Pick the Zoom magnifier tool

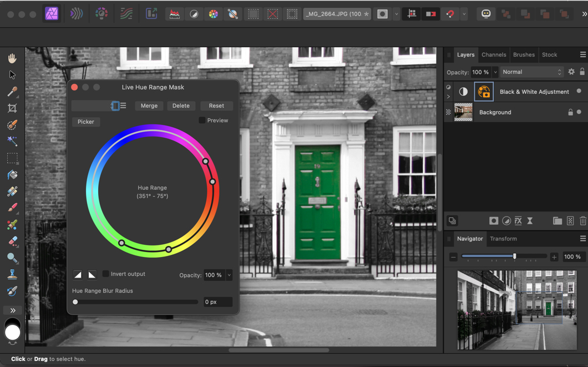[x=12, y=258]
